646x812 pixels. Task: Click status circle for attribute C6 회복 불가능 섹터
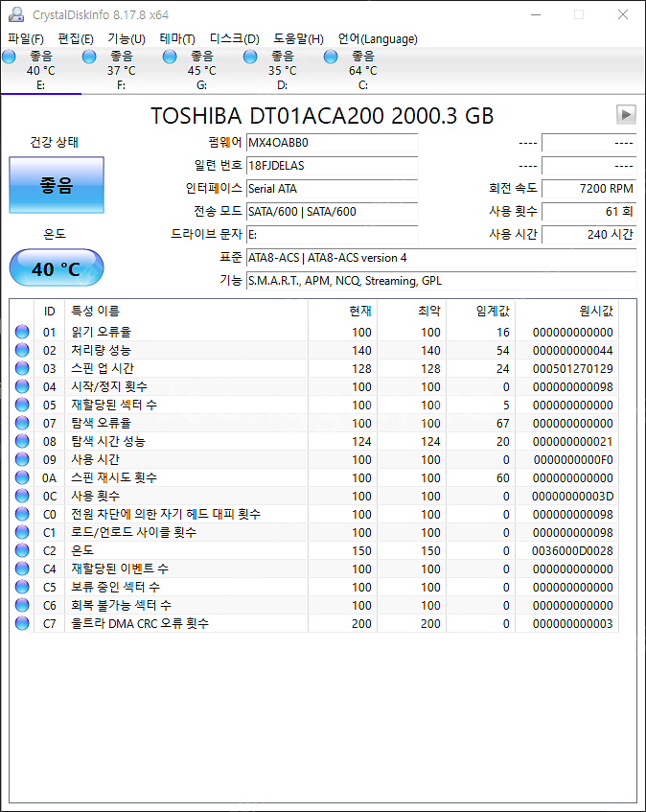coord(22,605)
